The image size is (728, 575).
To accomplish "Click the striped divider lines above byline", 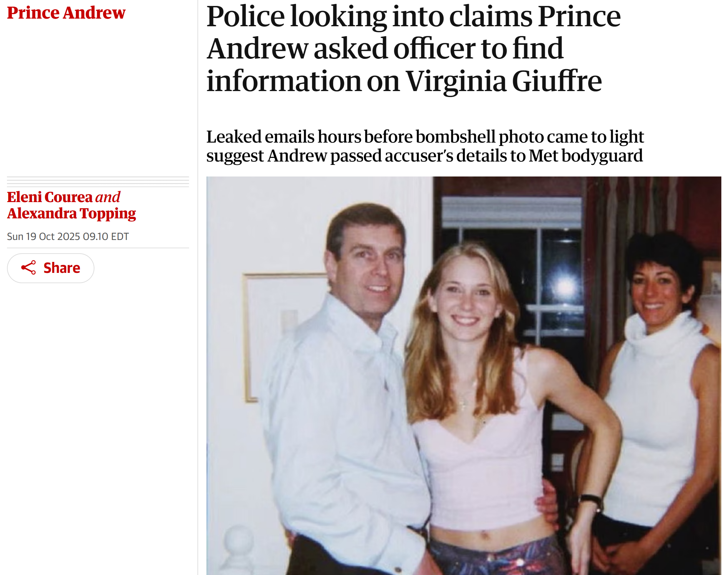I will pos(98,182).
